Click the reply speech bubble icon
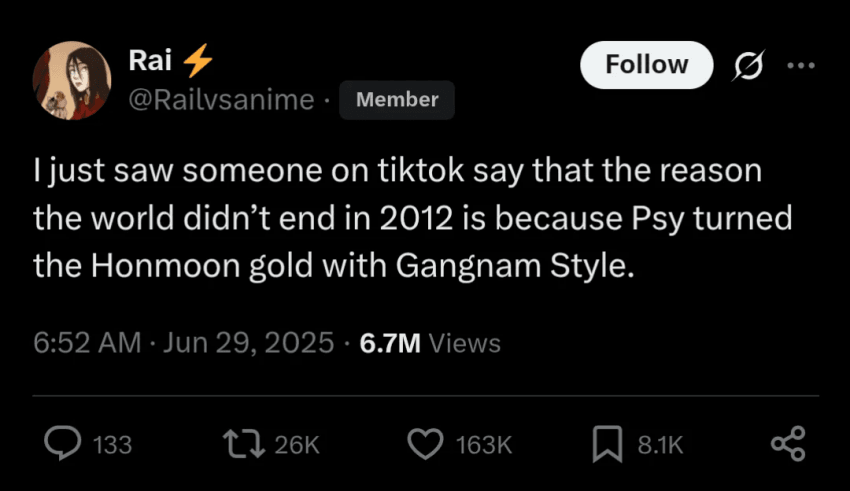Image resolution: width=850 pixels, height=491 pixels. pyautogui.click(x=63, y=443)
